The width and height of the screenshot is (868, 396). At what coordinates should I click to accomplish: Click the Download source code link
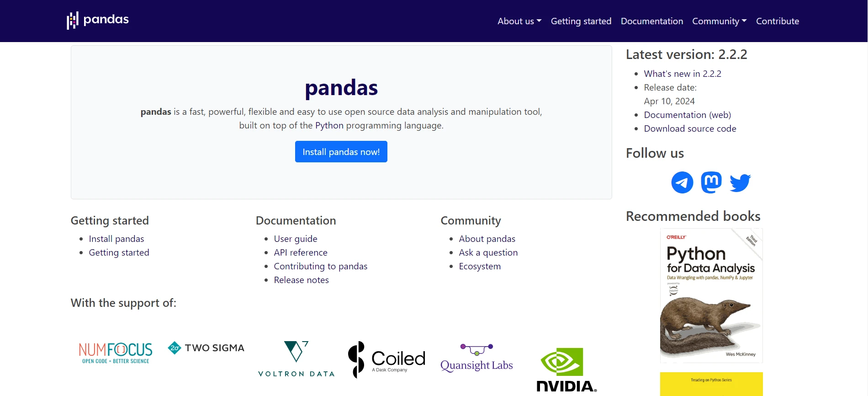click(x=690, y=128)
